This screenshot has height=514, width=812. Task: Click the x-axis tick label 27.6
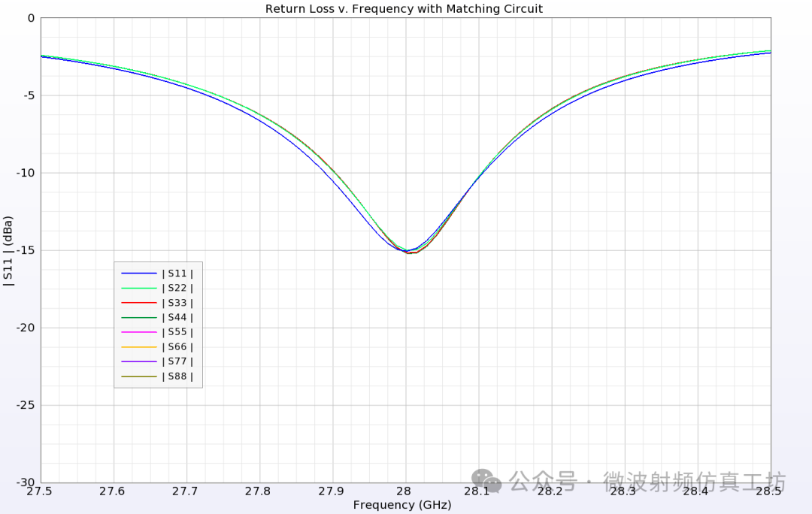[112, 491]
